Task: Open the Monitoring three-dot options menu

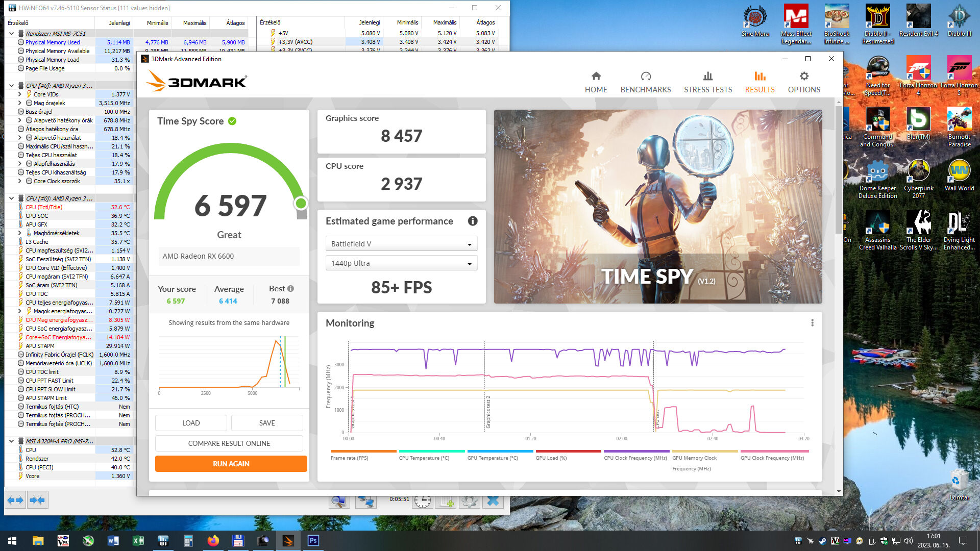Action: (x=812, y=323)
